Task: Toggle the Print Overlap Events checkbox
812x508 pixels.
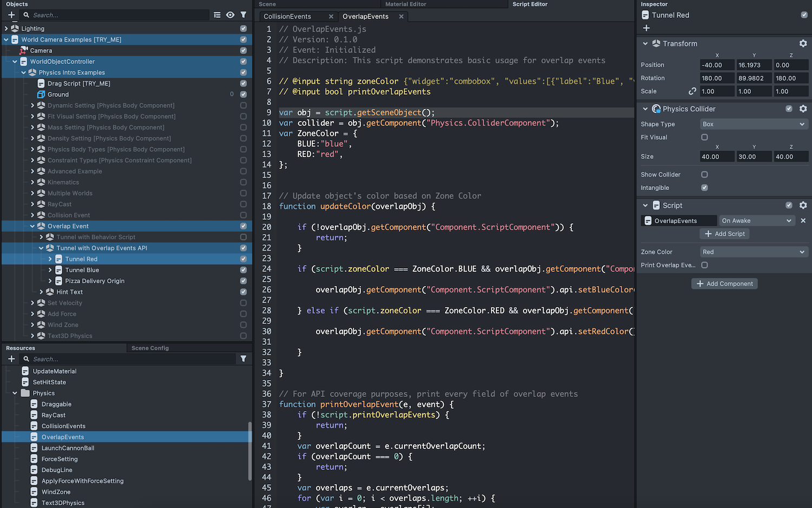Action: coord(704,265)
